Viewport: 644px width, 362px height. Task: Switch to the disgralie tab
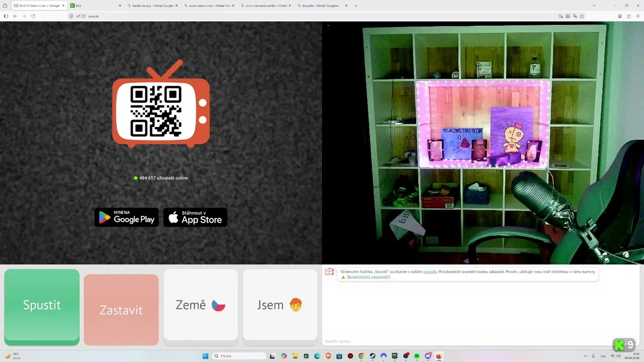coord(323,6)
